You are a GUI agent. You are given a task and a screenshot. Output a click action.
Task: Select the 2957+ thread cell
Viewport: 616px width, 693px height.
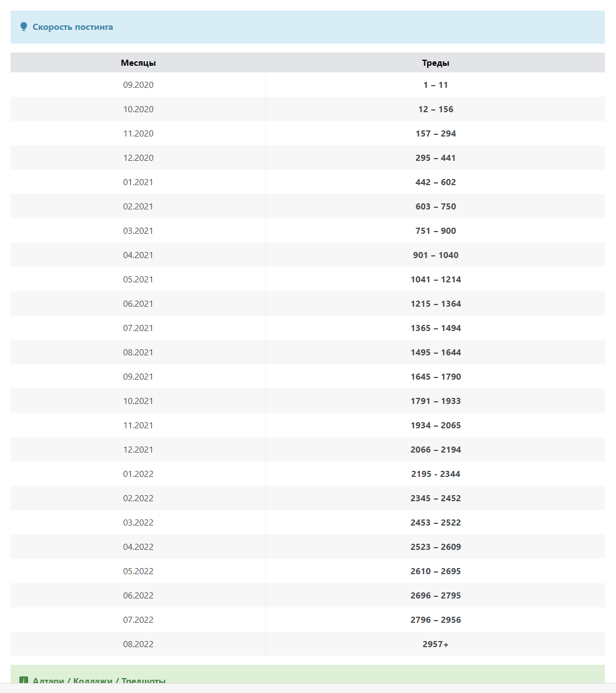tap(435, 644)
